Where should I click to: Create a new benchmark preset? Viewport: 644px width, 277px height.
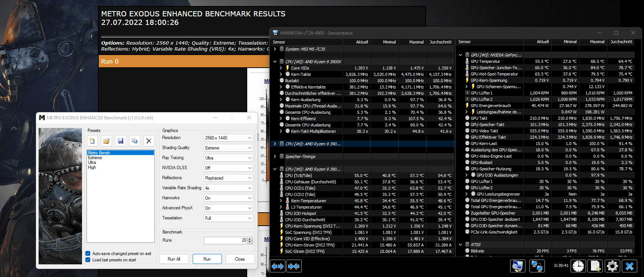92,141
